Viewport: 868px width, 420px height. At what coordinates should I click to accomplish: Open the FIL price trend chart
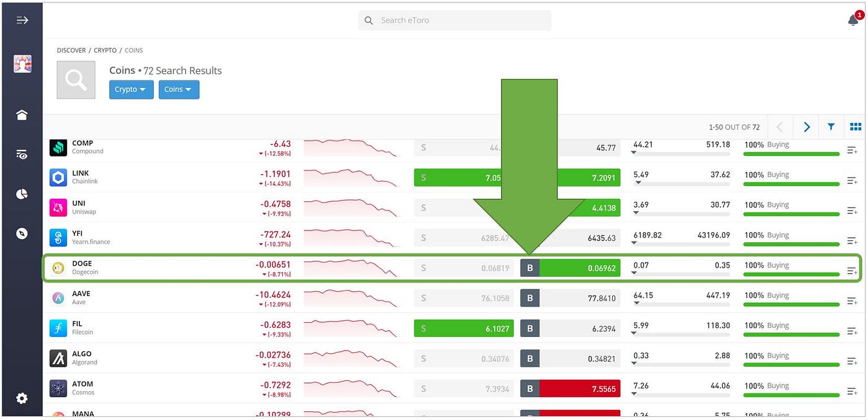click(352, 328)
